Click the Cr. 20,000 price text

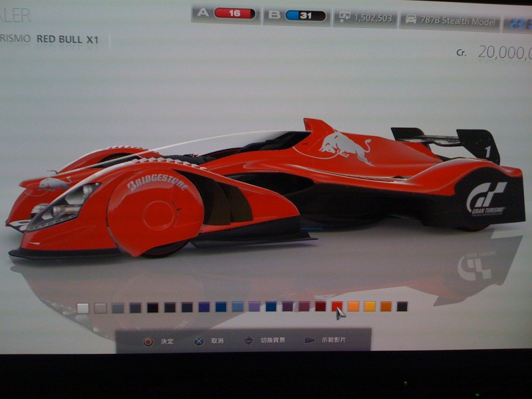pos(494,53)
